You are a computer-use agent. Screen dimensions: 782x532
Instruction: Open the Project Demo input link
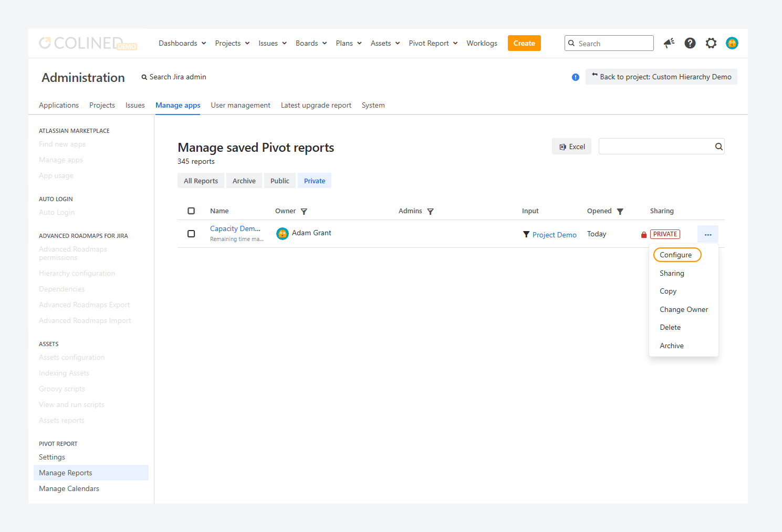pos(555,235)
